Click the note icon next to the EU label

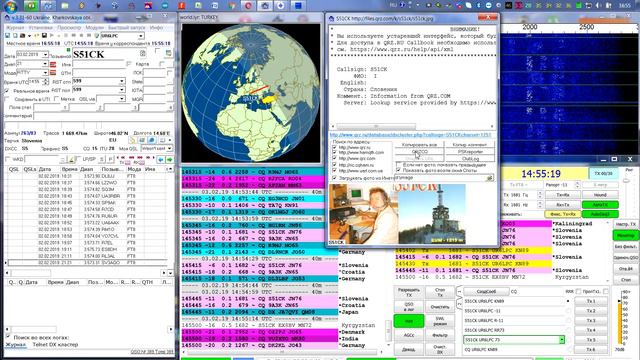tap(133, 140)
